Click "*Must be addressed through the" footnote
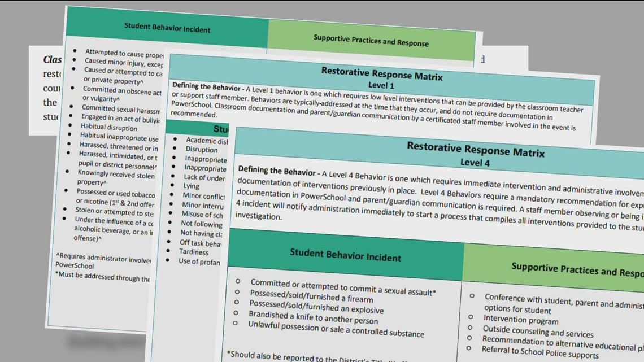 103,277
